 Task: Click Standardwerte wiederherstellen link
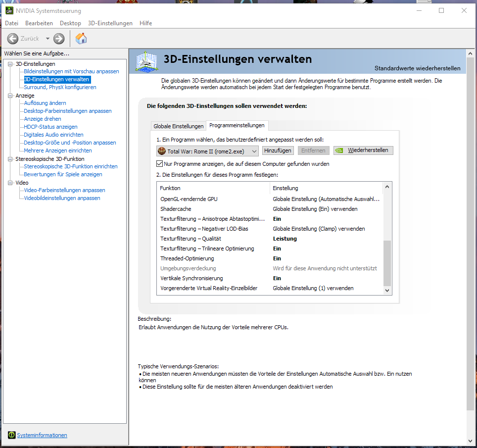click(418, 68)
